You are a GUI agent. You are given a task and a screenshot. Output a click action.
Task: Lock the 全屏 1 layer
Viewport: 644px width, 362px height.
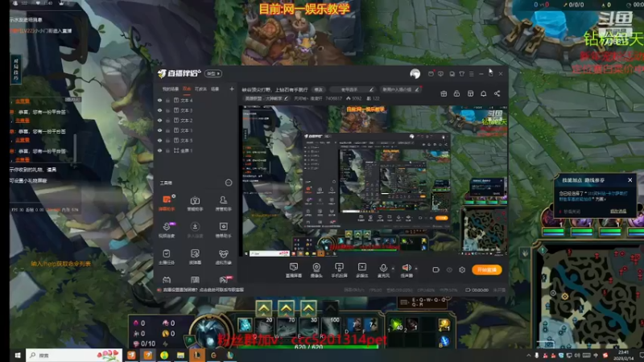(167, 150)
